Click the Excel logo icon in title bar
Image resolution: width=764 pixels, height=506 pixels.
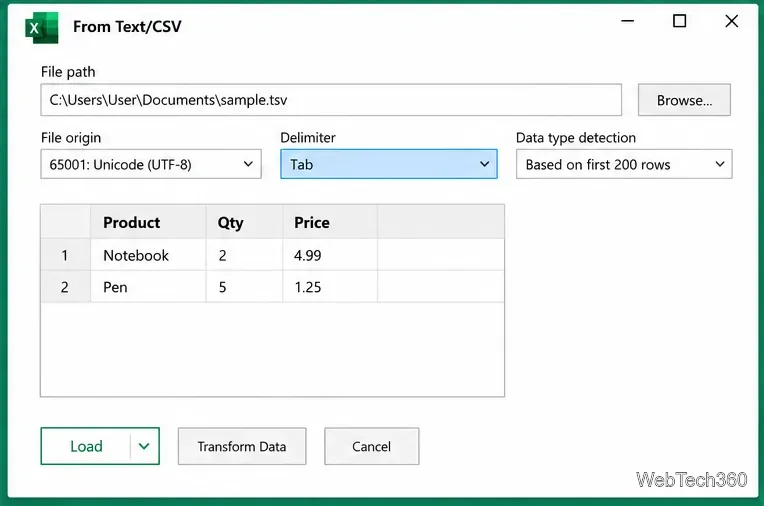41,28
